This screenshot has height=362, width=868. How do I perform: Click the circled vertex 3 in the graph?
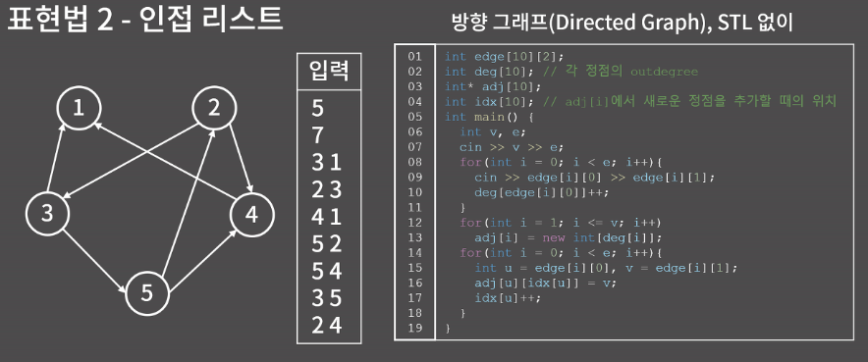(47, 213)
